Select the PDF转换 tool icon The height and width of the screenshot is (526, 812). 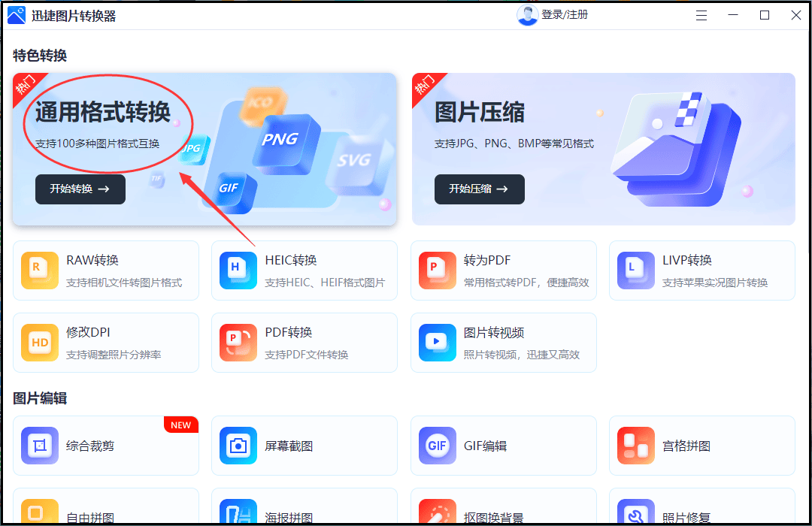[x=238, y=343]
